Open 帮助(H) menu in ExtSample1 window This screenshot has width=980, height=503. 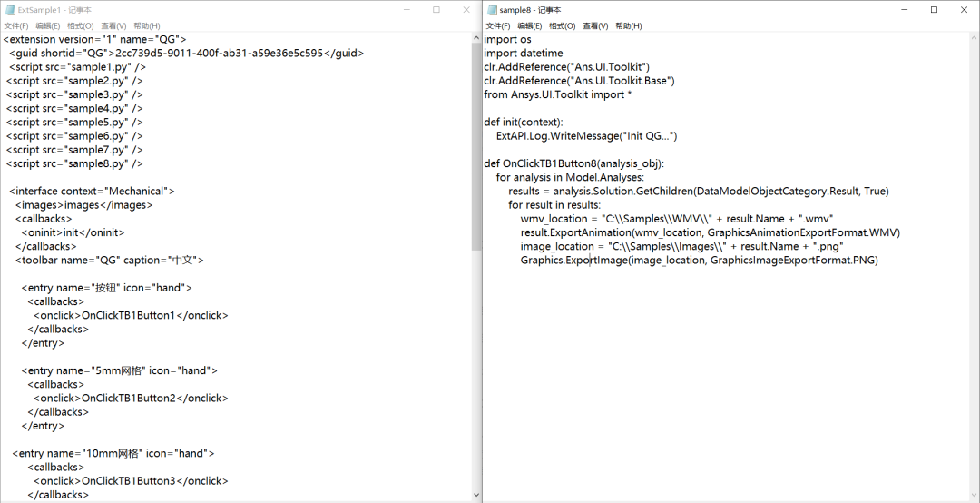(x=147, y=25)
